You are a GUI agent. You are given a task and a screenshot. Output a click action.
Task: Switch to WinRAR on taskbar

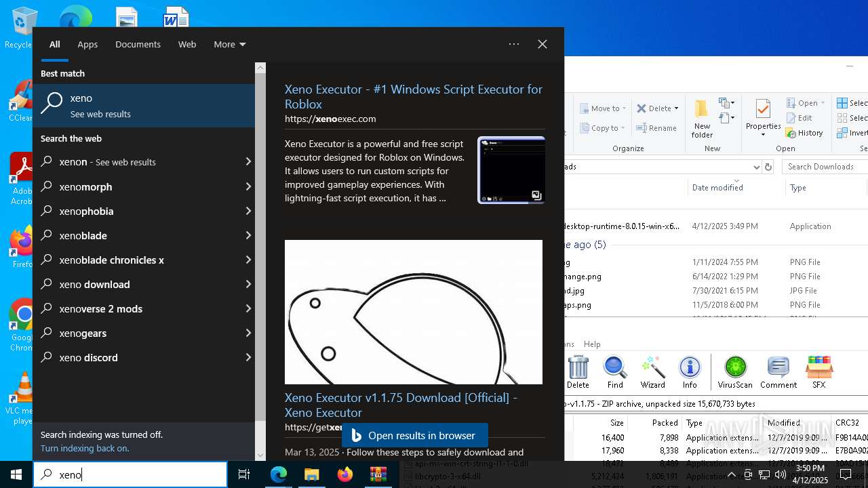pyautogui.click(x=378, y=474)
